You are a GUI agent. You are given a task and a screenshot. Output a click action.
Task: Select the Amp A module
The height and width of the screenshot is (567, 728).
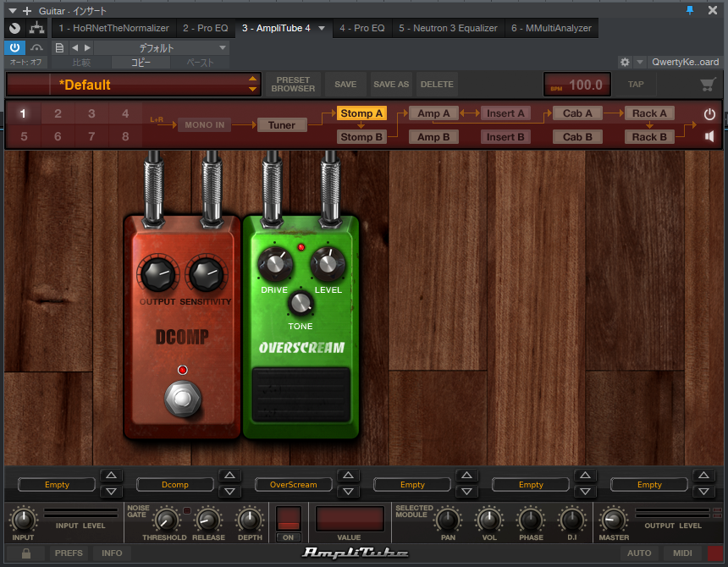click(433, 113)
